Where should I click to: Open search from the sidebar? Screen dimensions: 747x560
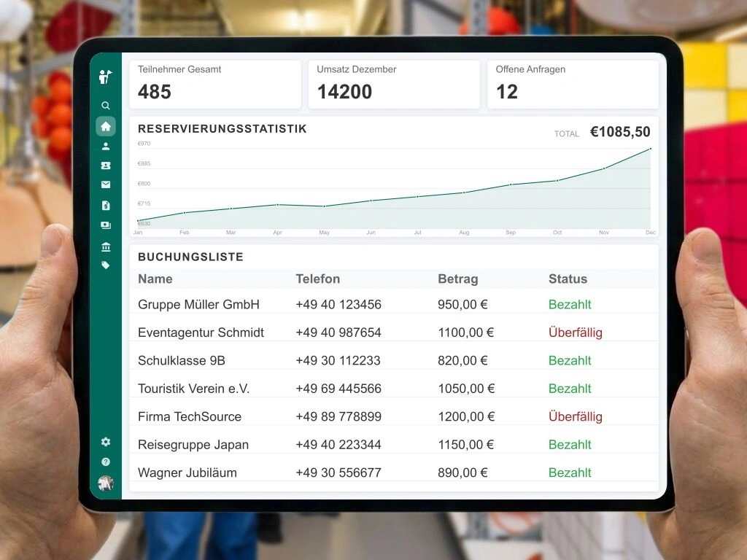click(106, 106)
